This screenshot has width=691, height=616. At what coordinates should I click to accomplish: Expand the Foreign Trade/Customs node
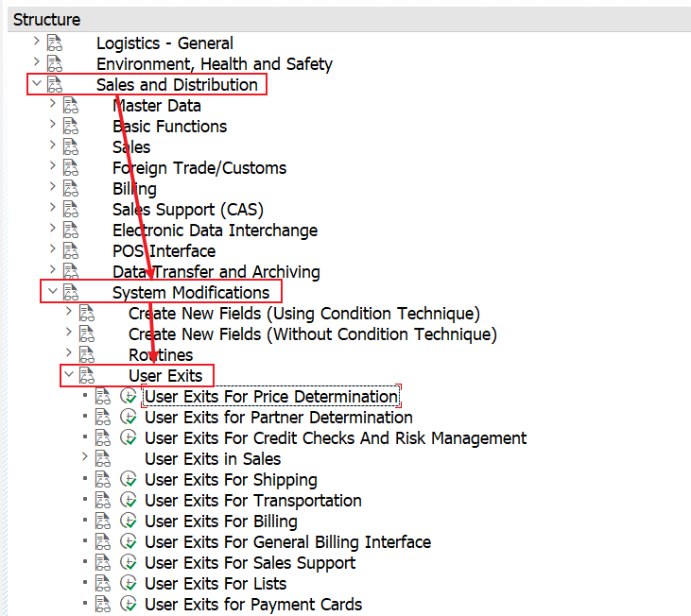point(53,165)
